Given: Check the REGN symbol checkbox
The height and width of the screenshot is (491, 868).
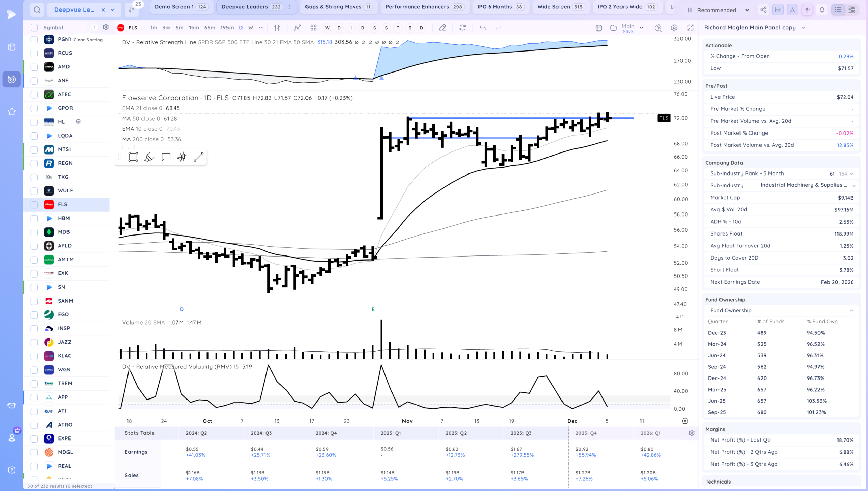Looking at the screenshot, I should tap(34, 163).
